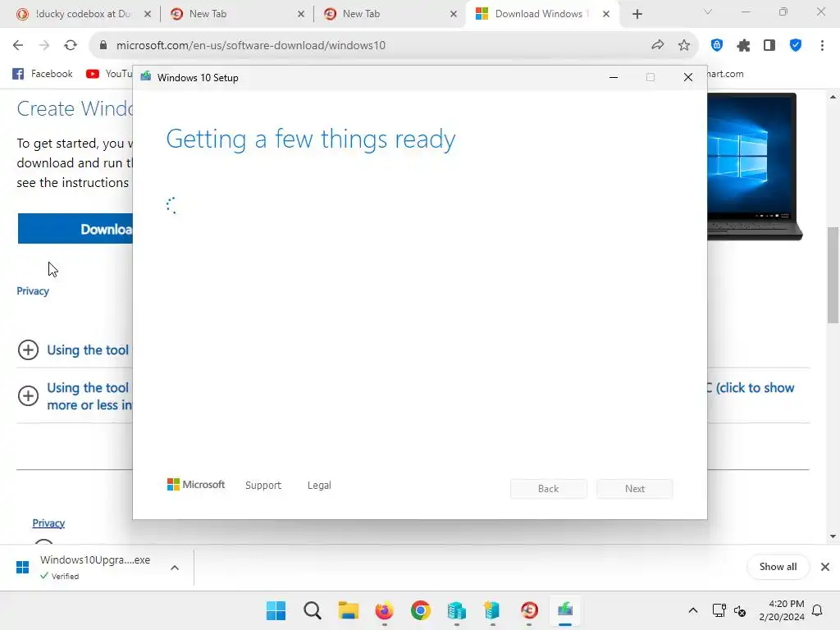This screenshot has height=630, width=840.
Task: Open the tab search chevron
Action: [x=708, y=11]
